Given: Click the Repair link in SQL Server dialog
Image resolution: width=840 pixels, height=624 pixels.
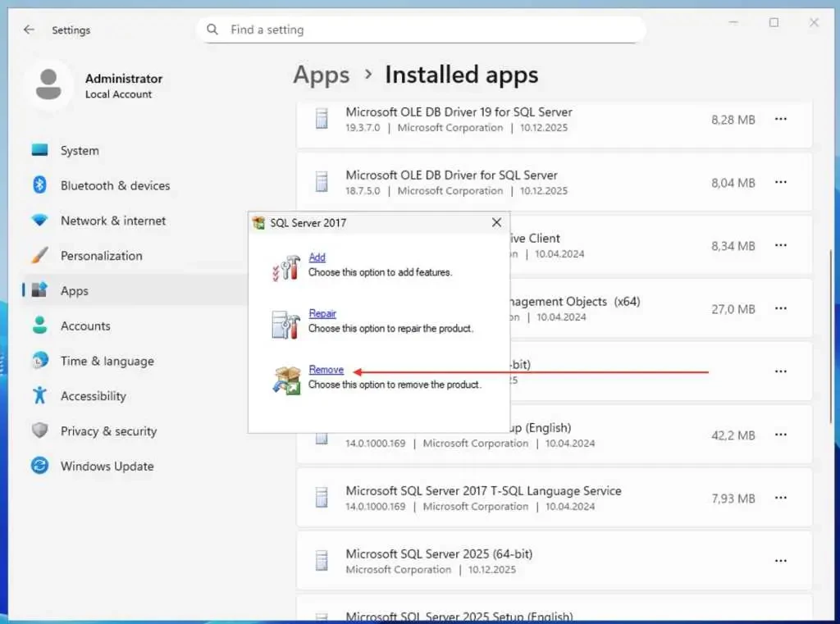Looking at the screenshot, I should pyautogui.click(x=322, y=313).
